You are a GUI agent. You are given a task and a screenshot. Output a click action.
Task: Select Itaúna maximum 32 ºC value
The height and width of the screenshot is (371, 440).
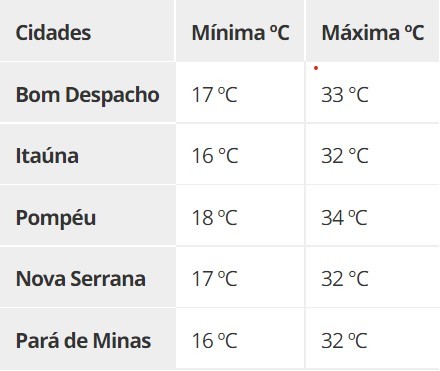pos(345,156)
